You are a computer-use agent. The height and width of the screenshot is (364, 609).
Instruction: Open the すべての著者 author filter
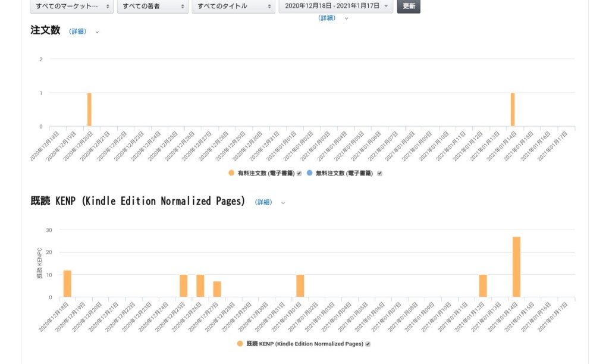152,6
